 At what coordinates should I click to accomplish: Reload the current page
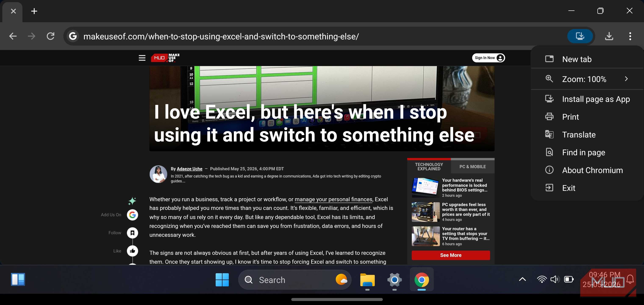50,36
